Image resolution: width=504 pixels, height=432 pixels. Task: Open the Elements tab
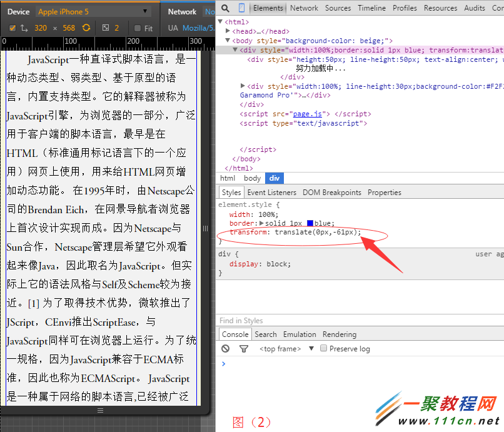coord(268,8)
